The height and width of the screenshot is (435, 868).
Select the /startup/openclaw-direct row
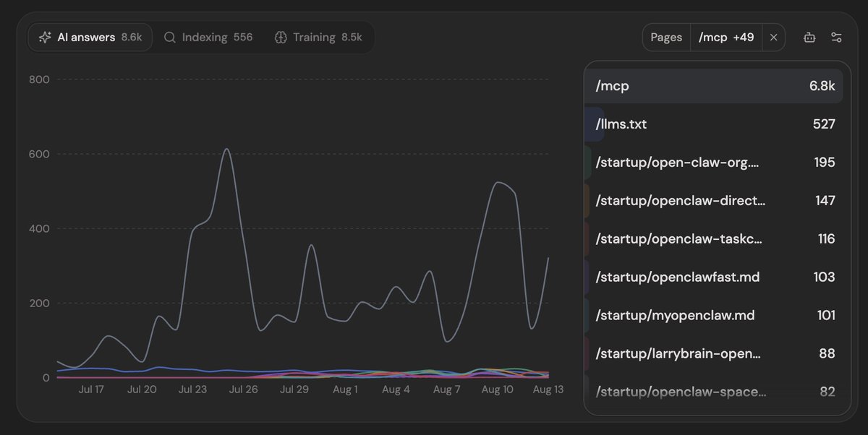click(x=714, y=201)
